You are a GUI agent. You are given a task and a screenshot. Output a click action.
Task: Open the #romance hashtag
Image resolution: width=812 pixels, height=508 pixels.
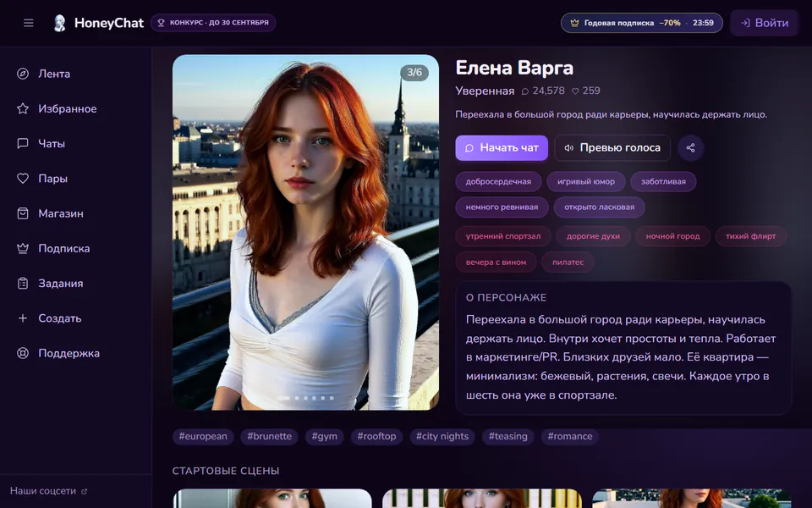[569, 437]
